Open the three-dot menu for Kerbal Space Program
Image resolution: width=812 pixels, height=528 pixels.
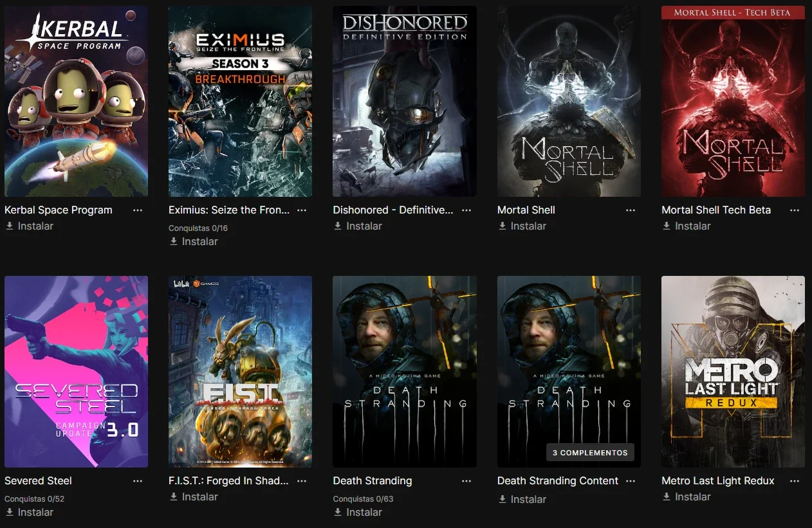pyautogui.click(x=138, y=210)
